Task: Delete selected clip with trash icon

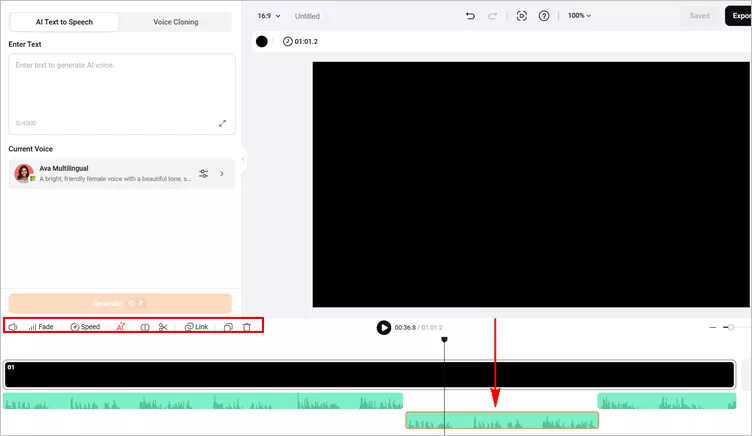Action: (247, 327)
